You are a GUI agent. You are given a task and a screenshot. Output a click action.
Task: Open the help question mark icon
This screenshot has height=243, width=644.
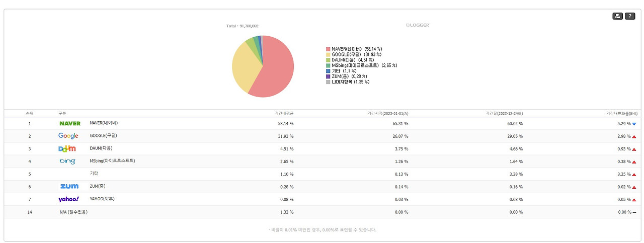(x=630, y=17)
